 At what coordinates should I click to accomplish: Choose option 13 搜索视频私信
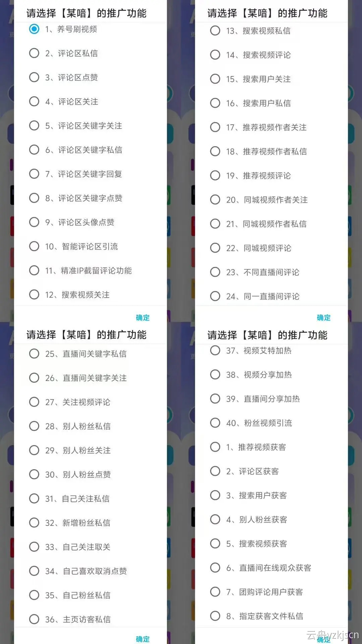tap(215, 31)
